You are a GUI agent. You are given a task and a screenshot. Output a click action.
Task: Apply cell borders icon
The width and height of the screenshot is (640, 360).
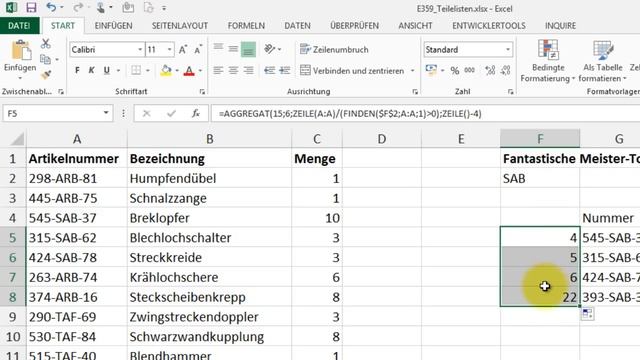coord(136,71)
